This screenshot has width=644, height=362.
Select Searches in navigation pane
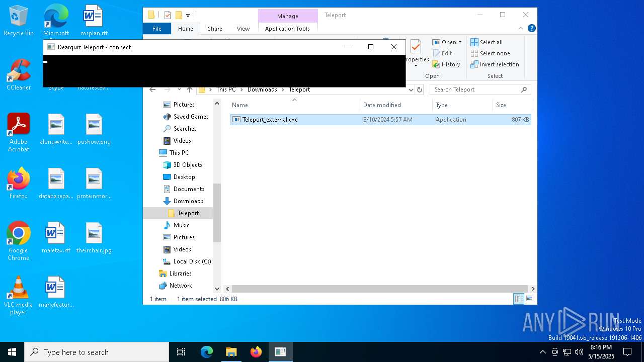tap(179, 129)
